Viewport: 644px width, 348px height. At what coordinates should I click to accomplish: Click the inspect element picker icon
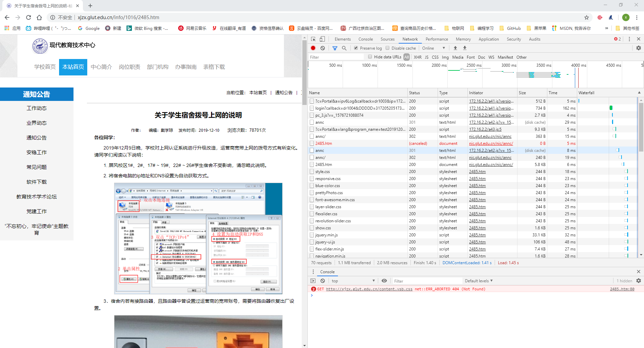(313, 39)
